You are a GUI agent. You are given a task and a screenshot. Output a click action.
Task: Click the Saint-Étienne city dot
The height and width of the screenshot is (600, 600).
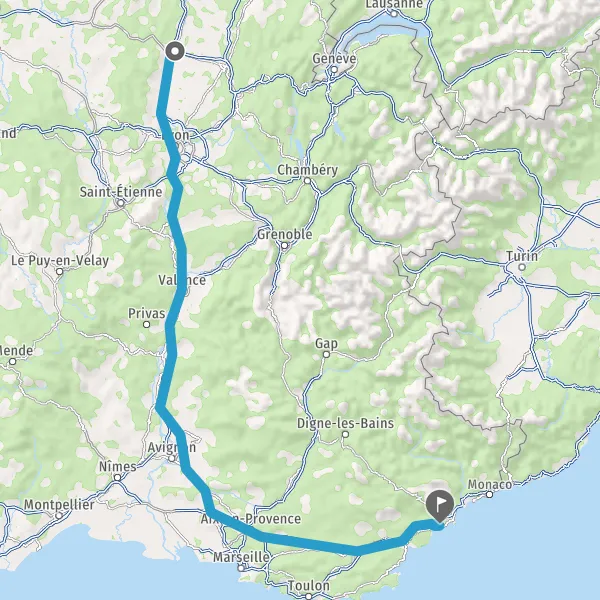[x=121, y=203]
